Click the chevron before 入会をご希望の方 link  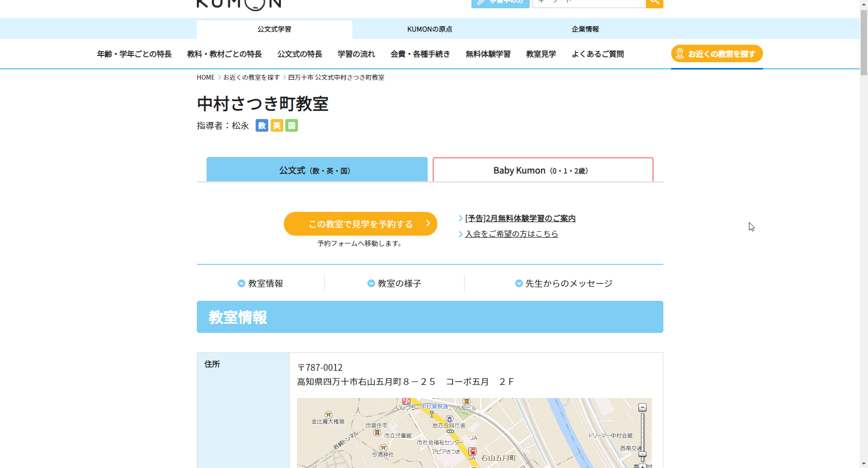(461, 234)
